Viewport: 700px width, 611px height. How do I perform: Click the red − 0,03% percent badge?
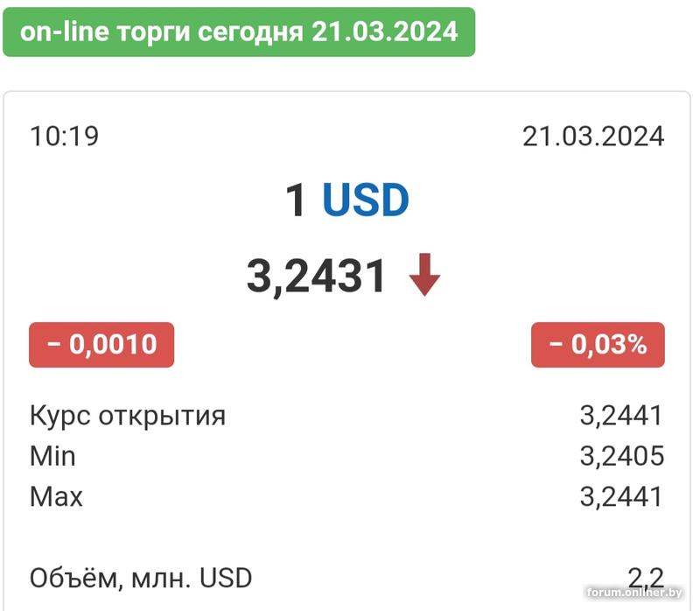[x=598, y=345]
